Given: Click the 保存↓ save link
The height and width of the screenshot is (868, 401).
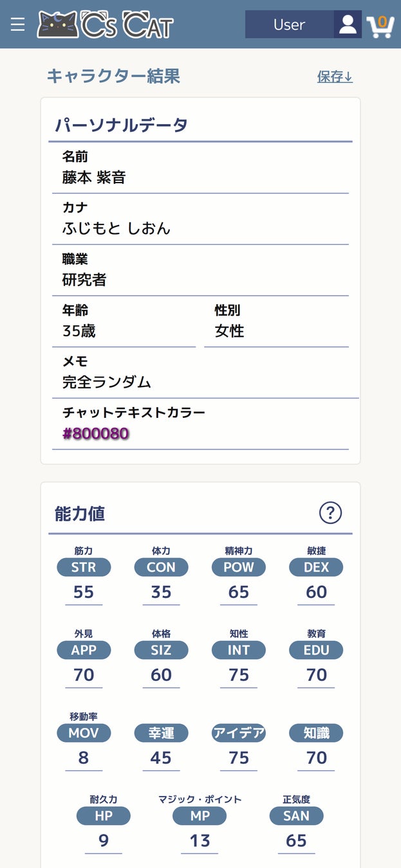Looking at the screenshot, I should 335,77.
